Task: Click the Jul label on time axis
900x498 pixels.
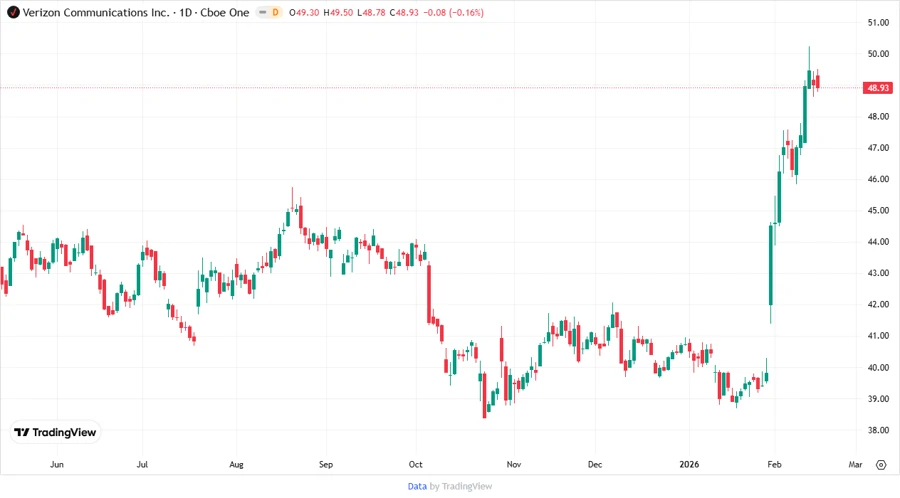Action: (x=142, y=464)
